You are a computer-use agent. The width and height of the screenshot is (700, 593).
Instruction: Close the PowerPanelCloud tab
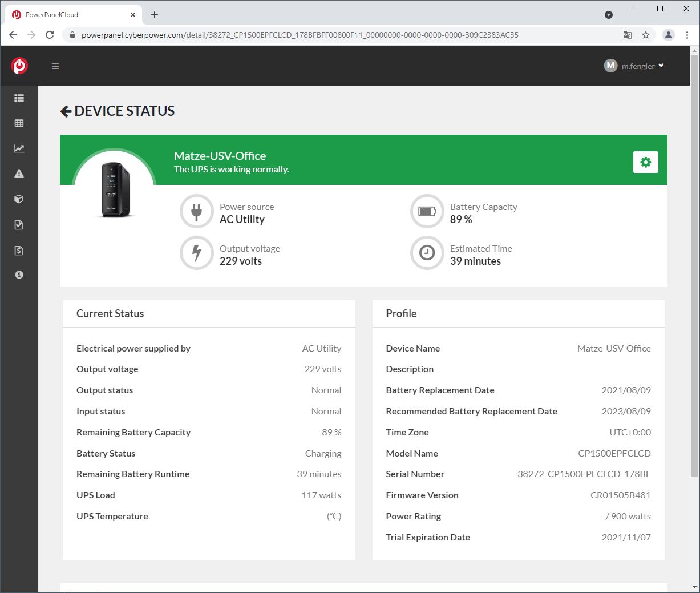click(x=133, y=15)
